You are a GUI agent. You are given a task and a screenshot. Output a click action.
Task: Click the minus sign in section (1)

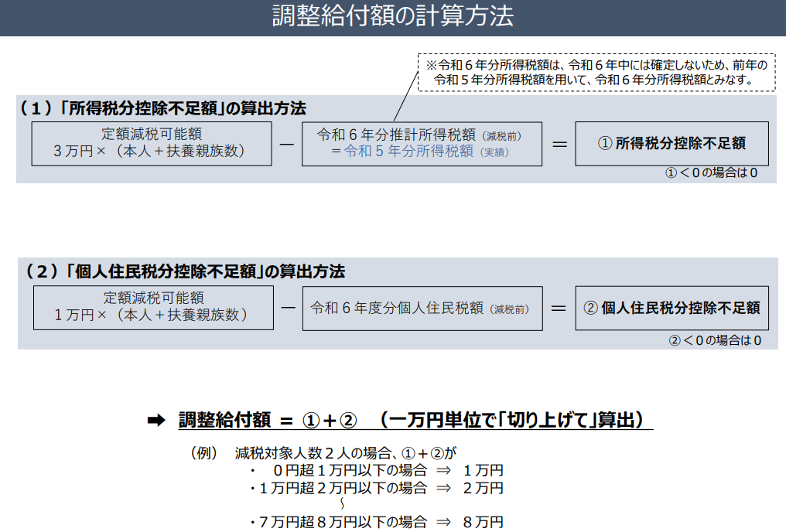point(288,144)
